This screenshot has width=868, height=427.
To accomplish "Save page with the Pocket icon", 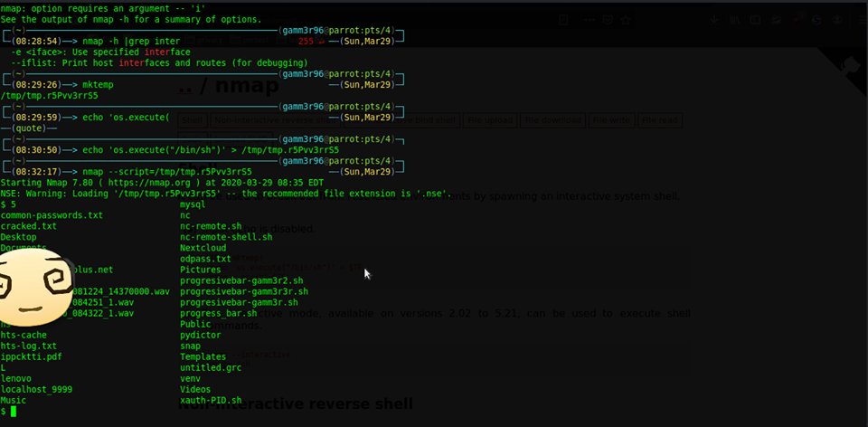I will pyautogui.click(x=608, y=20).
